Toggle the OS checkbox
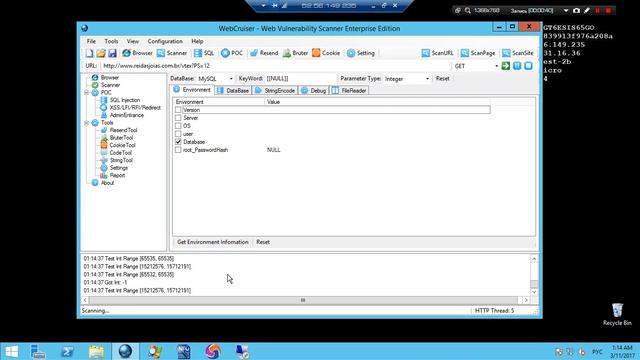Image resolution: width=640 pixels, height=360 pixels. [x=178, y=126]
